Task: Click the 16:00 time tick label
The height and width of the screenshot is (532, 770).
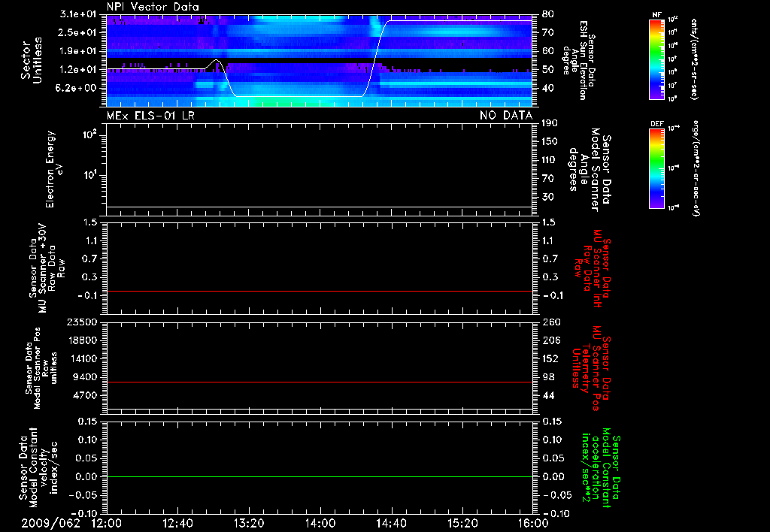Action: tap(533, 523)
